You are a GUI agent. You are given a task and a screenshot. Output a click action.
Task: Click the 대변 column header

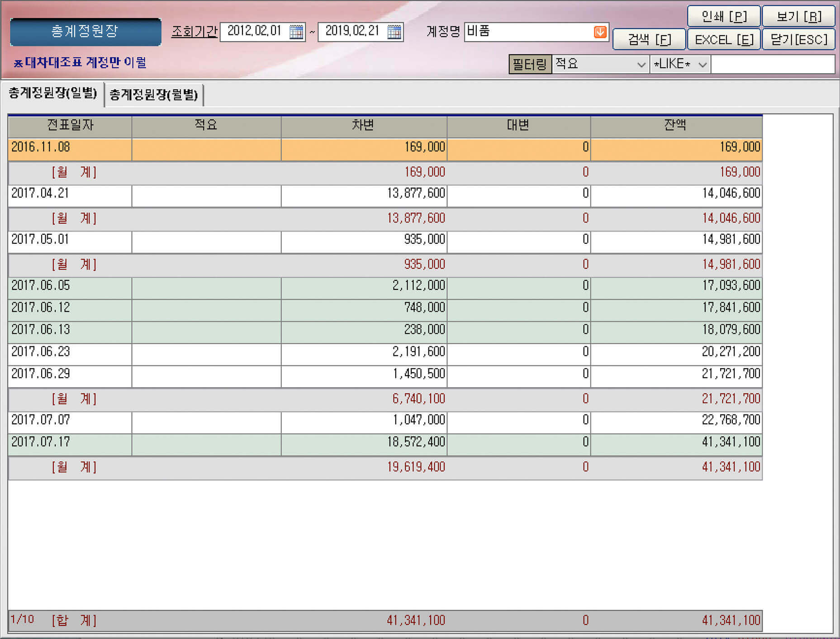[518, 126]
